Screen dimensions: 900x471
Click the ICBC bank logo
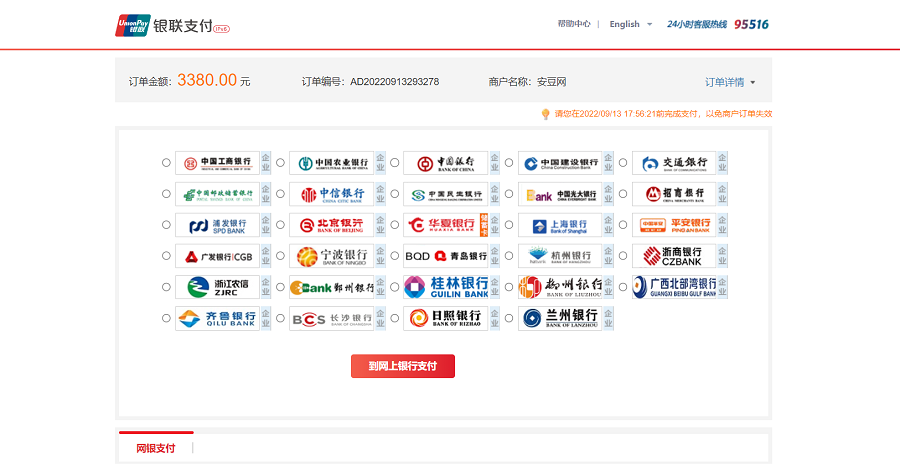click(218, 163)
